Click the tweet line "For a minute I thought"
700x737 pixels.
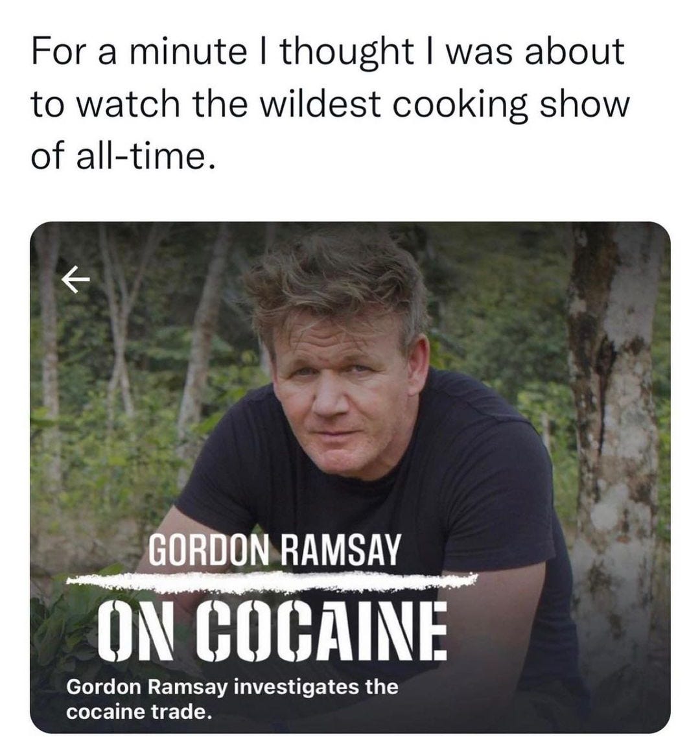click(x=223, y=52)
